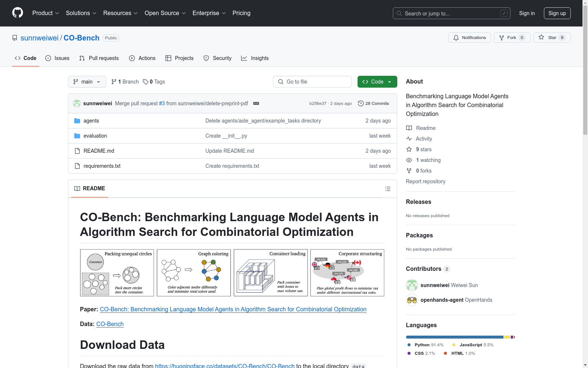Screen dimensions: 588x368
Task: Open the README outline list icon
Action: (x=387, y=189)
